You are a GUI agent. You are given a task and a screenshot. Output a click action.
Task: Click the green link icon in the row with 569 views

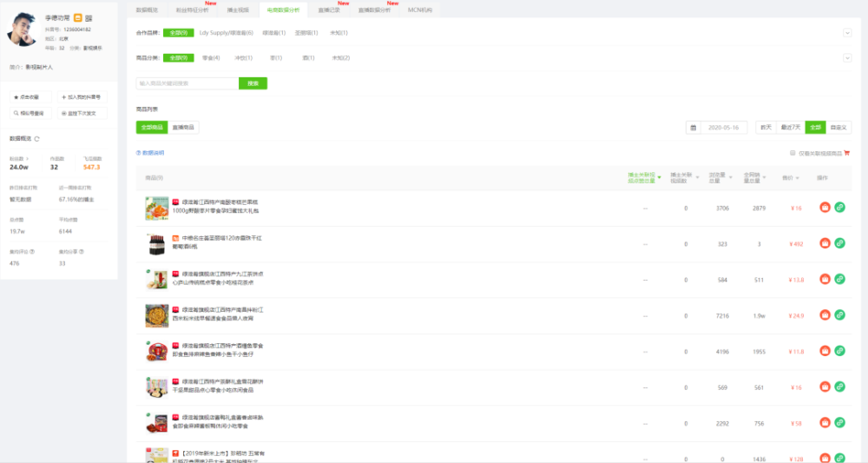839,387
